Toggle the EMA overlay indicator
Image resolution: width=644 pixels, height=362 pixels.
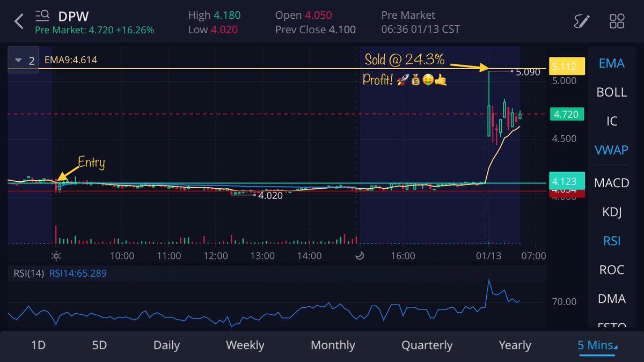tap(611, 63)
